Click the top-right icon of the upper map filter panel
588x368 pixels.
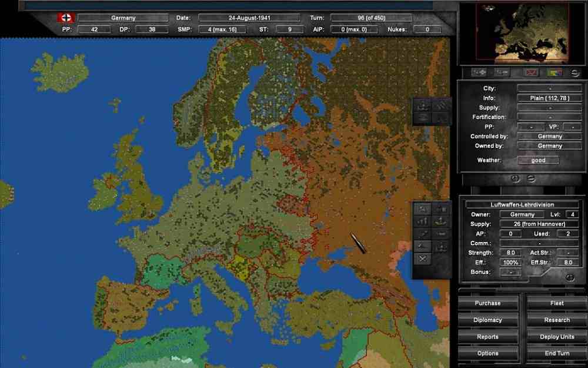point(441,106)
